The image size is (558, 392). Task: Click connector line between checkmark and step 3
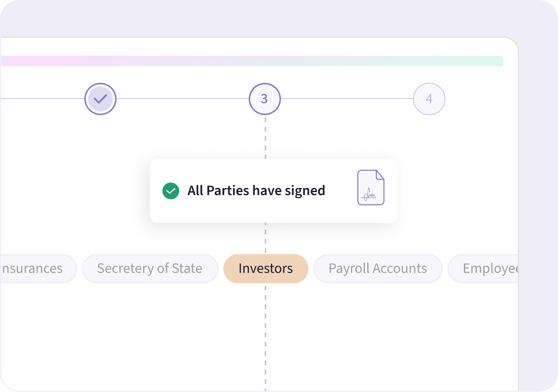click(x=182, y=99)
